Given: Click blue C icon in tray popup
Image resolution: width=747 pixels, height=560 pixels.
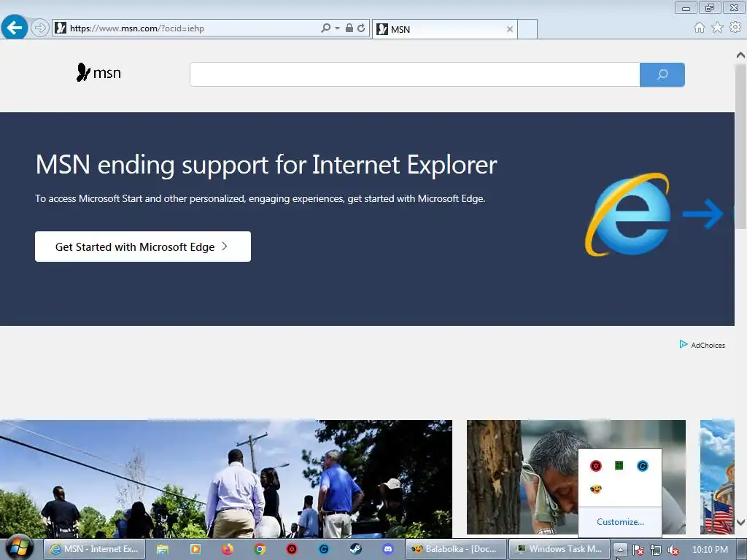Looking at the screenshot, I should click(642, 466).
